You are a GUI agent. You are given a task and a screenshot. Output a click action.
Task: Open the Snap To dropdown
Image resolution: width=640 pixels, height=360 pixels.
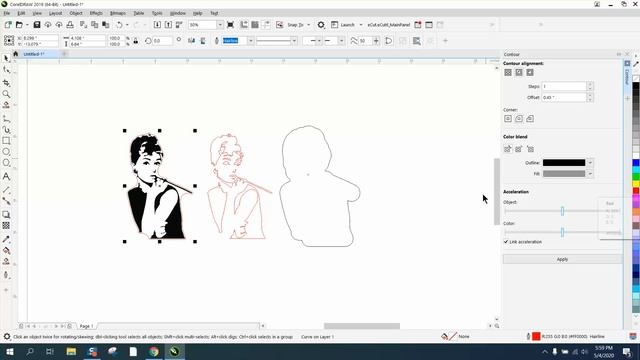(x=309, y=25)
